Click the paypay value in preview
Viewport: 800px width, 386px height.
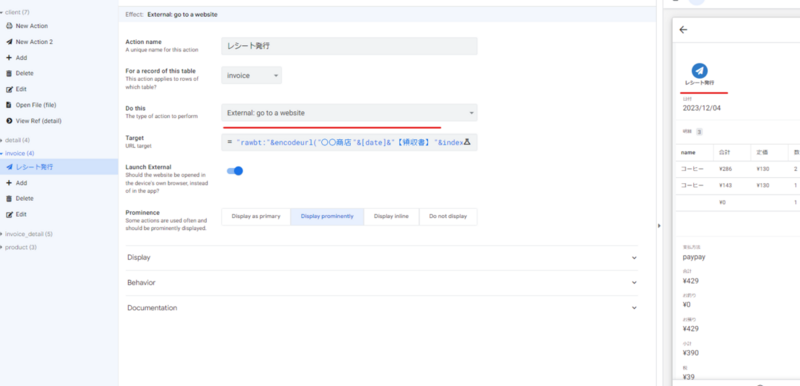[694, 257]
